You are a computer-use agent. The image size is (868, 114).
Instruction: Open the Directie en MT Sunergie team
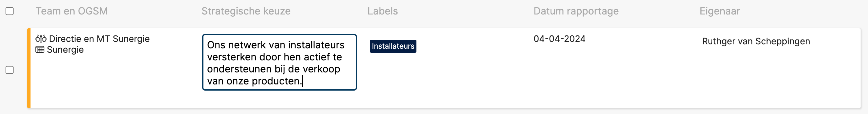pos(99,39)
